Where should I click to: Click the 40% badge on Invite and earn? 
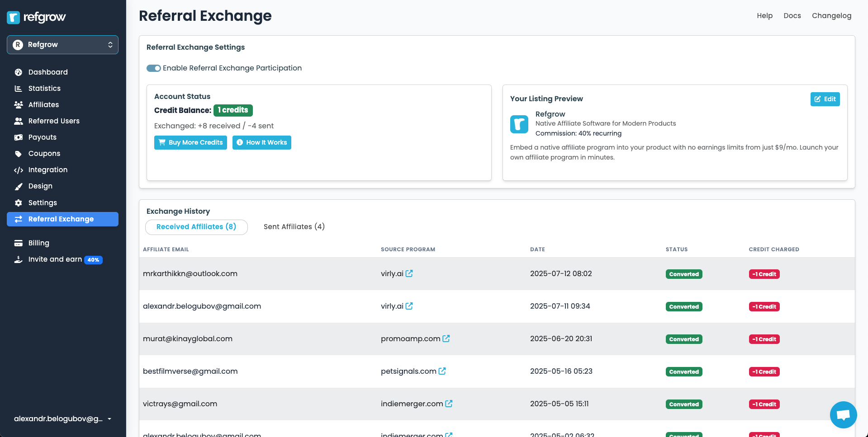pyautogui.click(x=93, y=260)
